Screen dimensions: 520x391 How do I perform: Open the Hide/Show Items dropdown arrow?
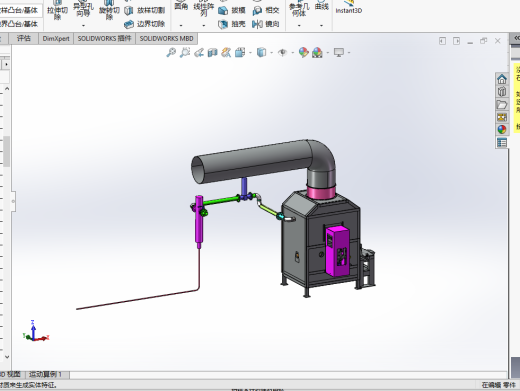[293, 53]
